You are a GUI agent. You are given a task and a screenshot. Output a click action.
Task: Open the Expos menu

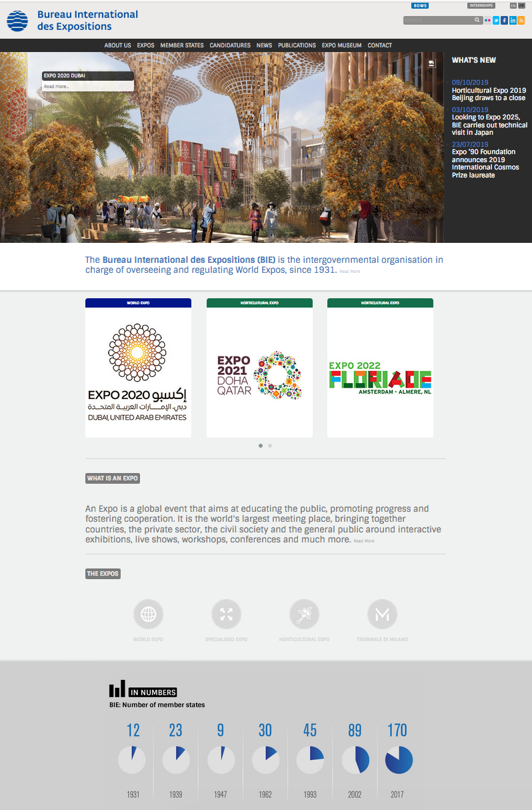click(145, 45)
